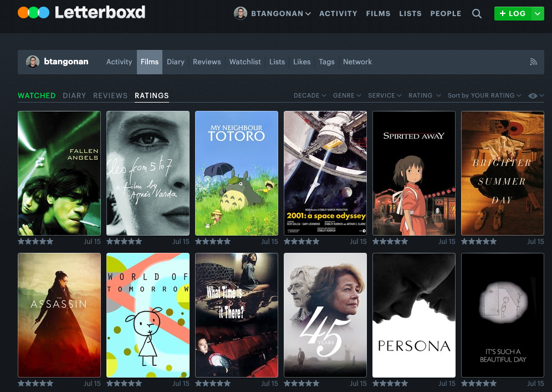
Task: Select the profile Reviews tab
Action: click(207, 62)
